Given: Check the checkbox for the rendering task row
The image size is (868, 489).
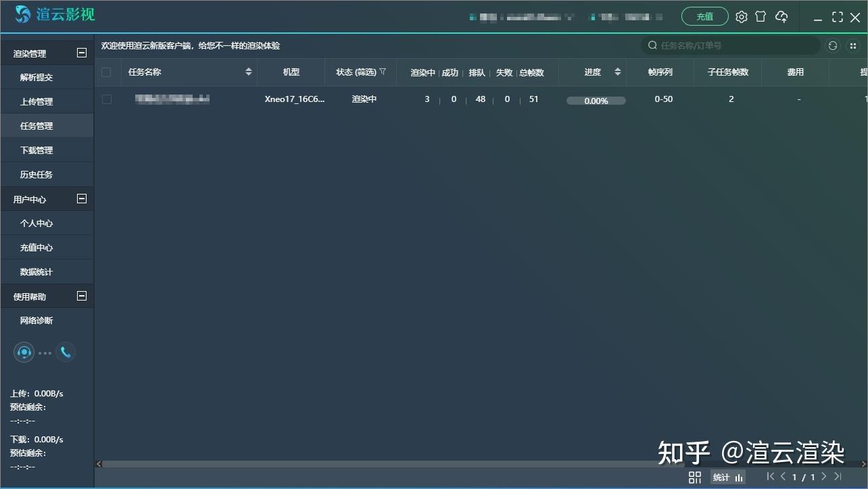Looking at the screenshot, I should [x=106, y=99].
